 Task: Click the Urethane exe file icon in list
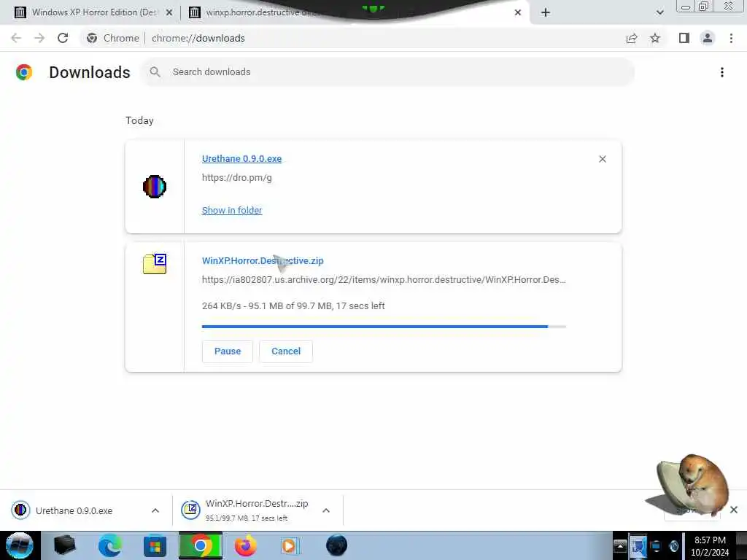point(155,186)
